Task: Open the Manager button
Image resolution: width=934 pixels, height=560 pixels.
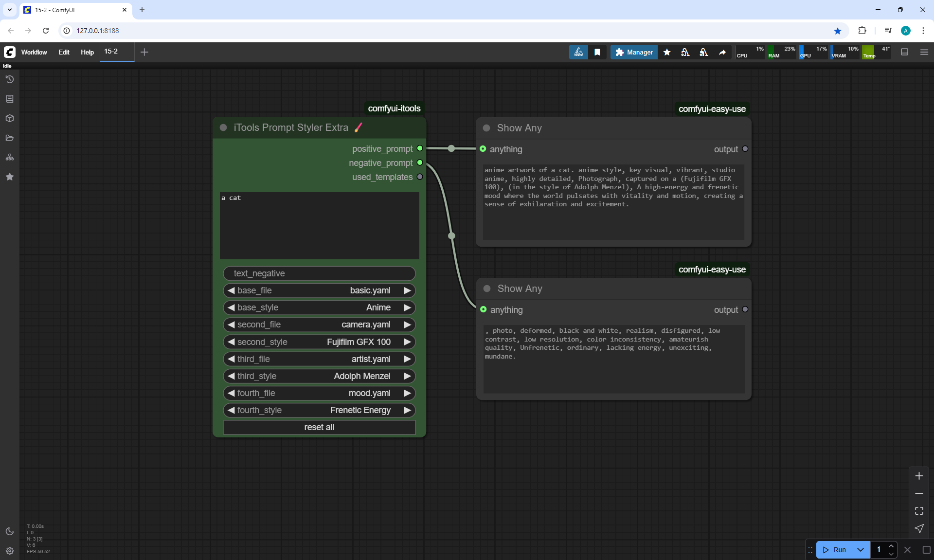Action: tap(634, 52)
